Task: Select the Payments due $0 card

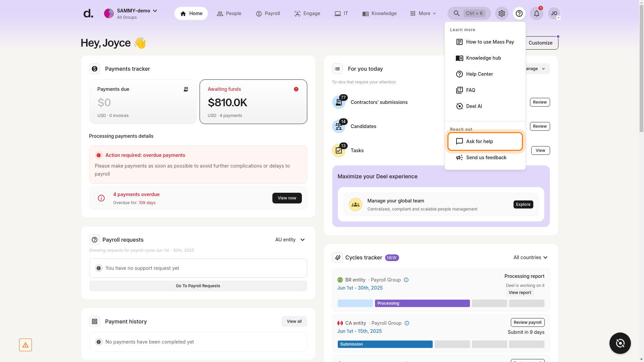Action: coord(143,102)
